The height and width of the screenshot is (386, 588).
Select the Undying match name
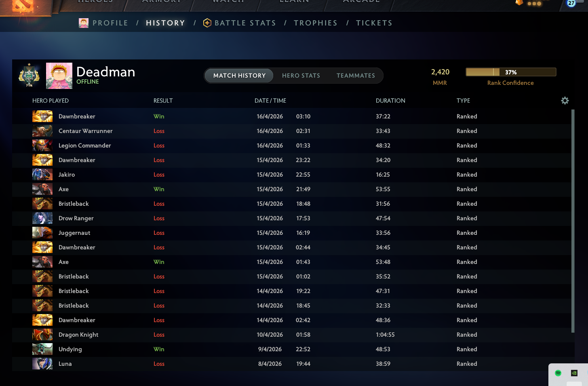70,349
